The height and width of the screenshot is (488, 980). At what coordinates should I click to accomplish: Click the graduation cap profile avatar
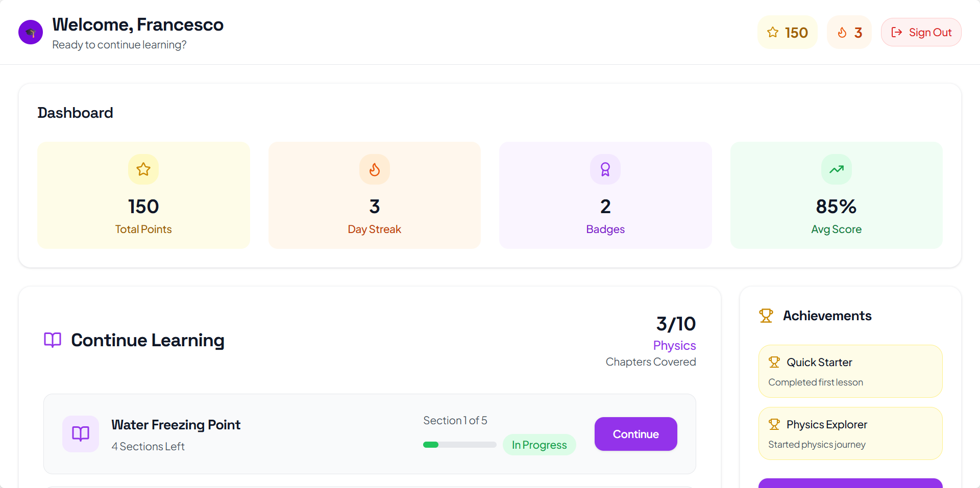pos(31,32)
